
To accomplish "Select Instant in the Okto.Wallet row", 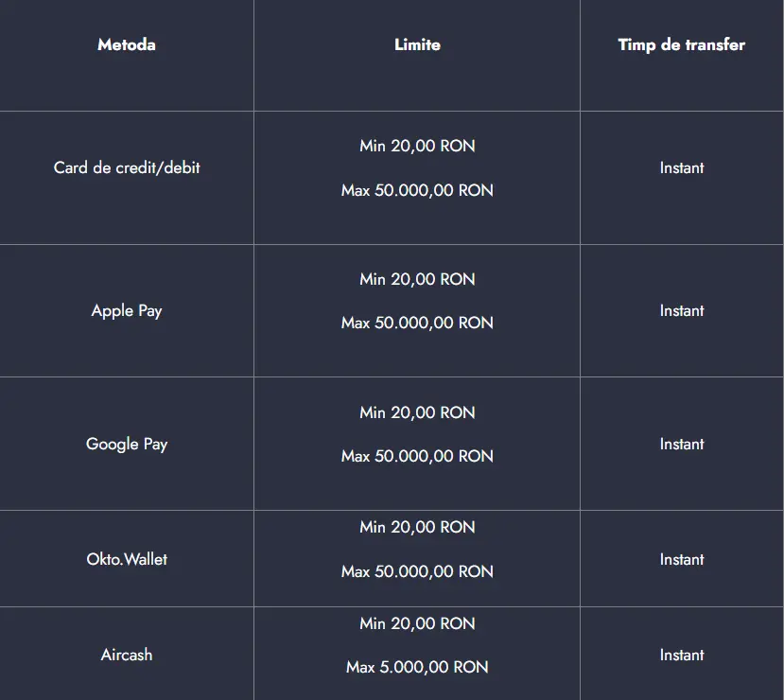I will (x=682, y=559).
